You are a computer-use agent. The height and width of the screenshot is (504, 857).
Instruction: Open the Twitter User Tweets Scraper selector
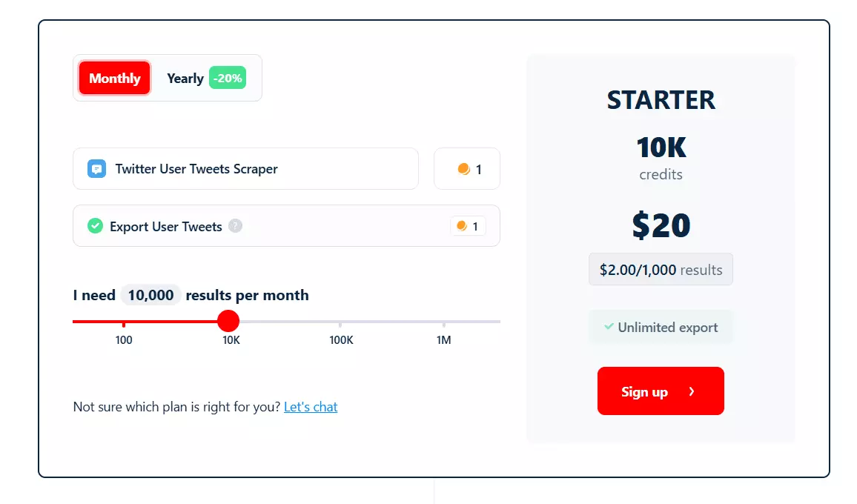pos(245,169)
